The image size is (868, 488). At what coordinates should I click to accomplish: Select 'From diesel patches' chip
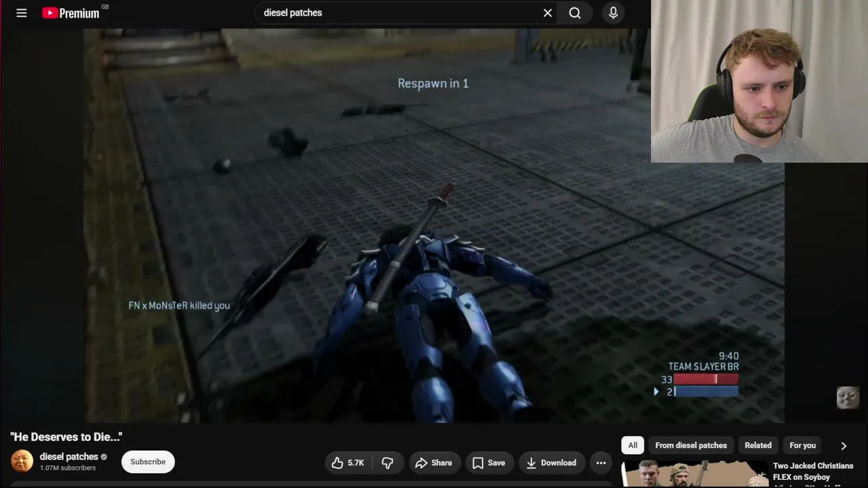pos(691,445)
